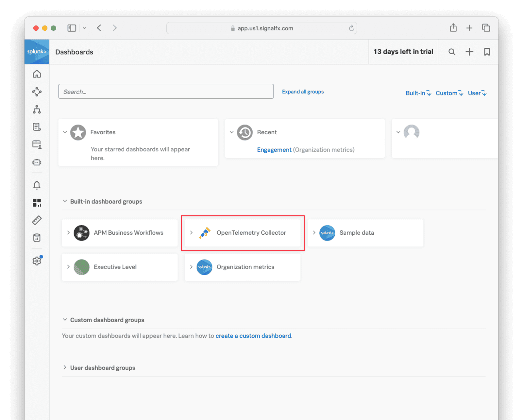The image size is (523, 420).
Task: Open Alerts bell icon in sidebar
Action: coord(37,185)
